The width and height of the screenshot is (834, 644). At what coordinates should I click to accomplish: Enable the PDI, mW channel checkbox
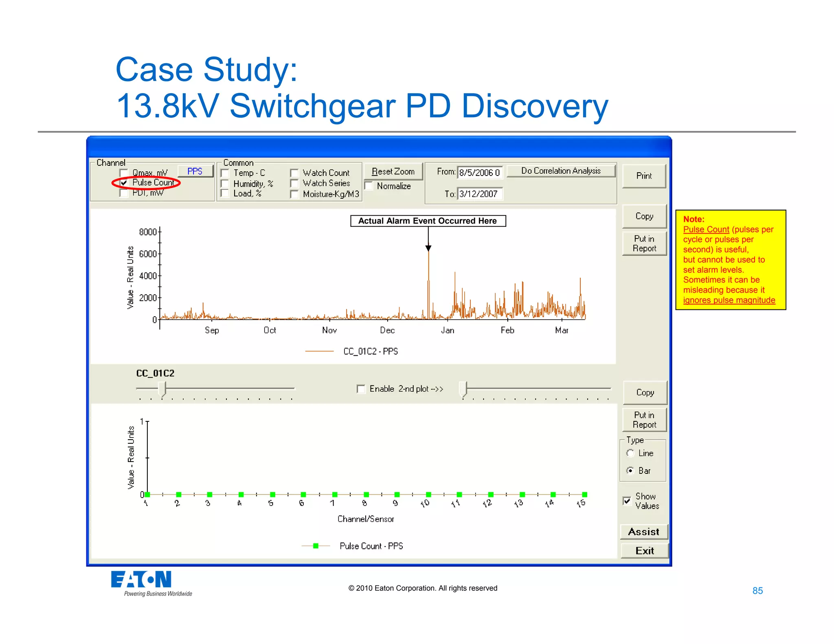click(124, 193)
